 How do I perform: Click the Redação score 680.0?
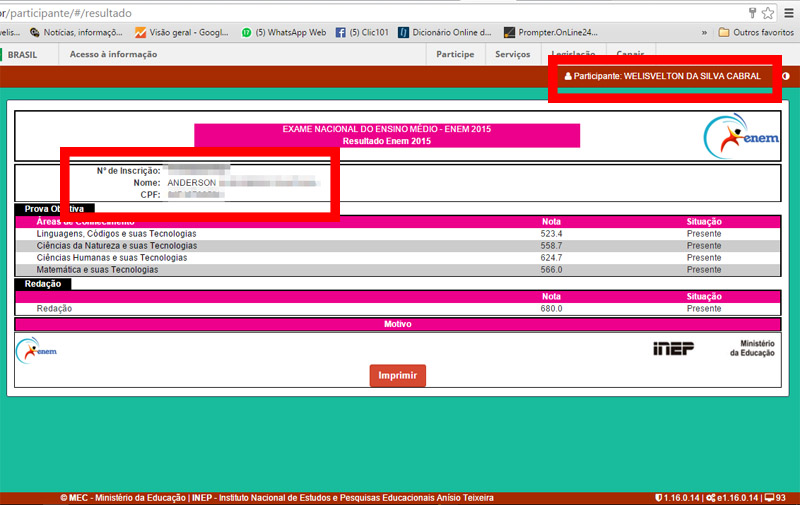(551, 309)
